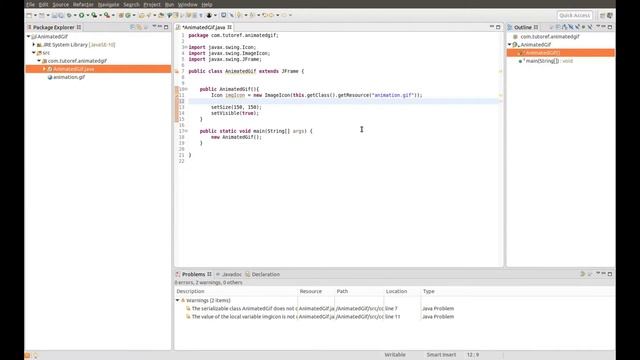Switch to the Declaration tab
Viewport: 640px width, 360px height.
click(262, 274)
